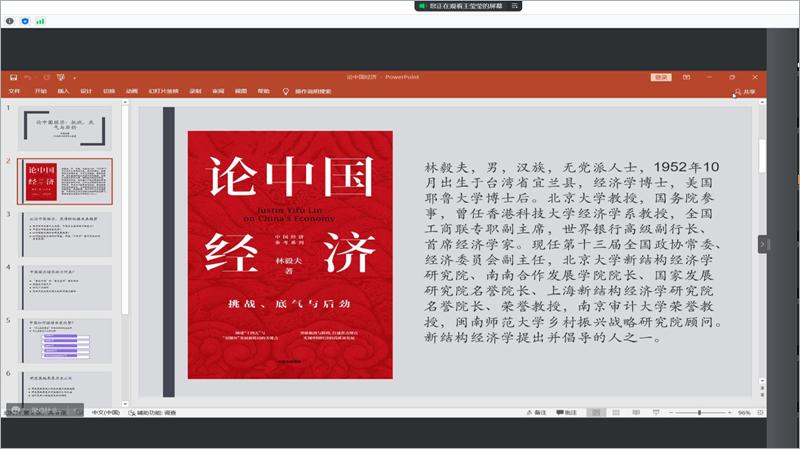The height and width of the screenshot is (449, 800).
Task: Click the zoom slider in status bar
Action: coord(700,412)
